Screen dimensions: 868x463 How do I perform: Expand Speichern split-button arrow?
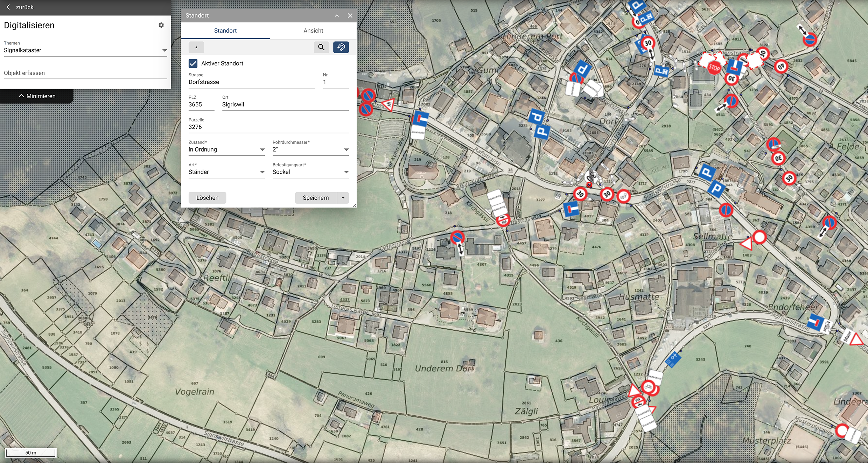343,198
